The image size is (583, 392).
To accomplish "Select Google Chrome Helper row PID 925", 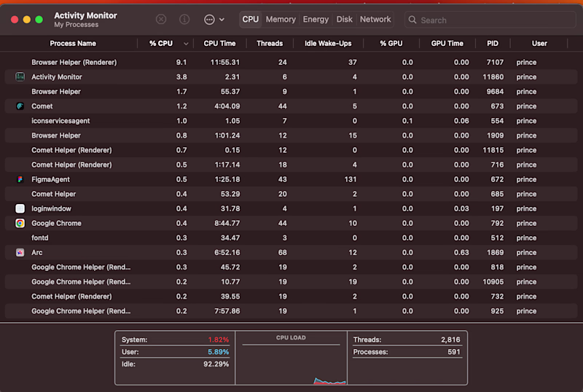I will (291, 311).
